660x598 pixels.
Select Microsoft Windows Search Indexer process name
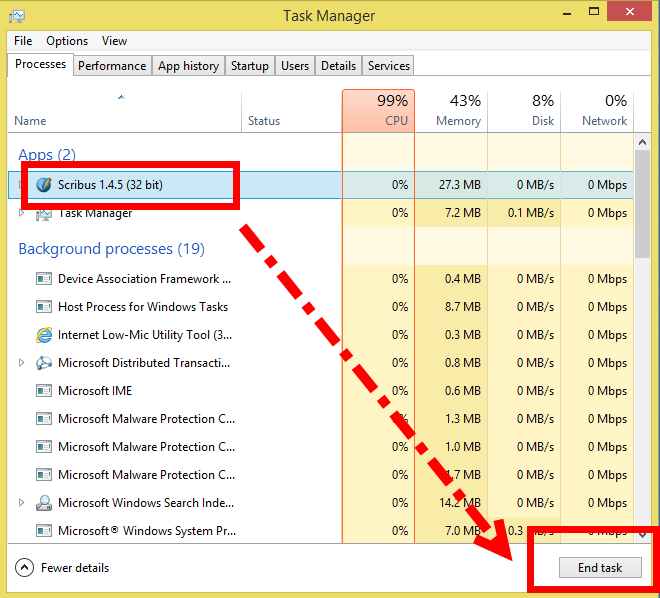pos(146,503)
